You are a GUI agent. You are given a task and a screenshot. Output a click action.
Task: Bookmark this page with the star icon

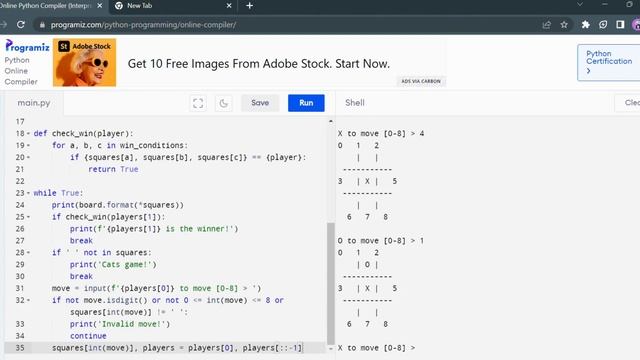click(x=564, y=25)
